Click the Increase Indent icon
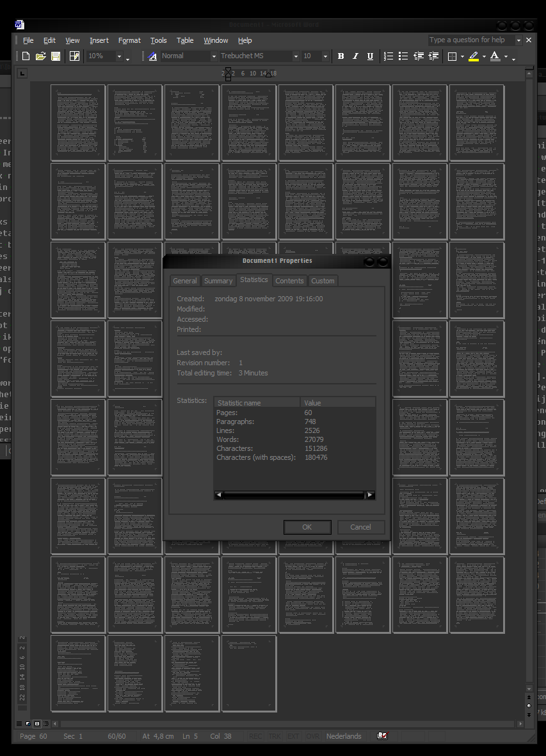This screenshot has height=756, width=546. click(433, 56)
